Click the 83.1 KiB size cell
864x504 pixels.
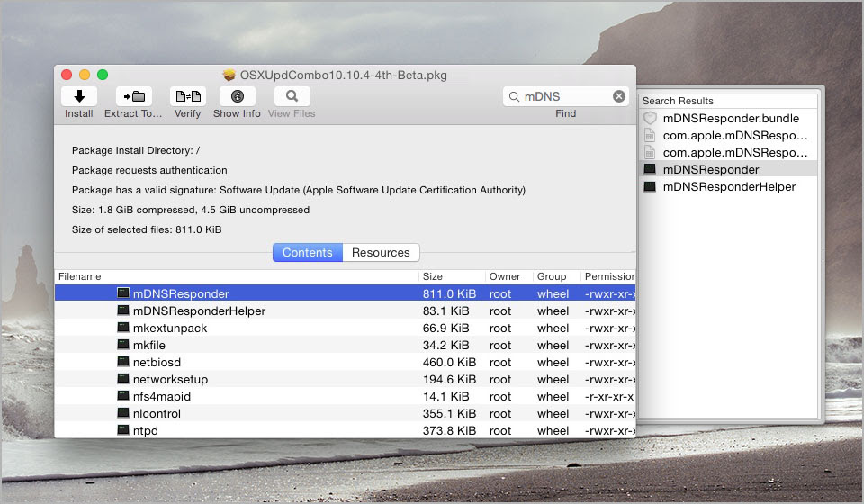445,310
